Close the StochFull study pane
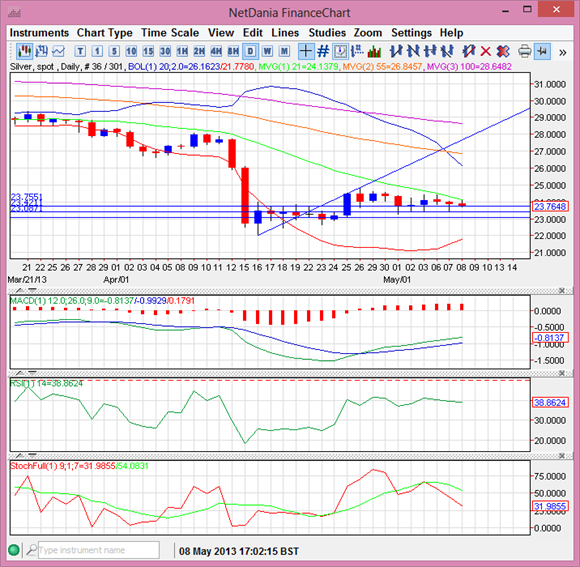580x567 pixels. click(x=562, y=456)
